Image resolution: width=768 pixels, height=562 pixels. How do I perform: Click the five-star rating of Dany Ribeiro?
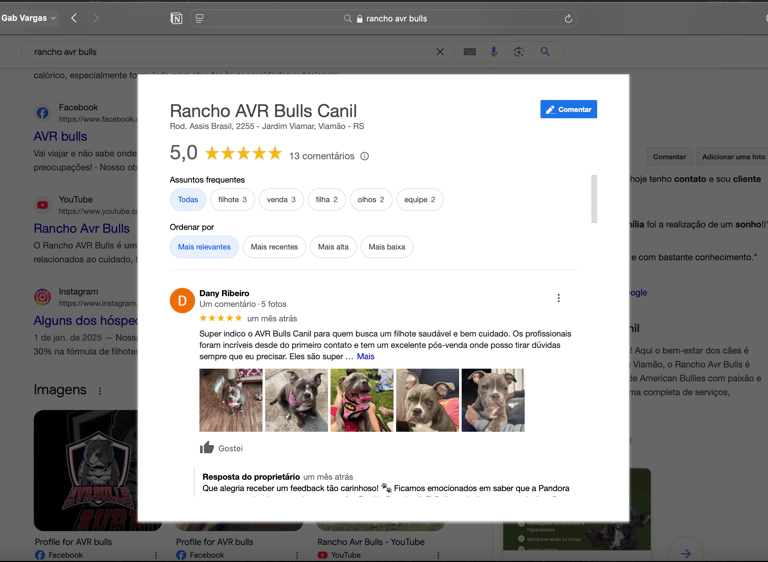click(x=220, y=318)
